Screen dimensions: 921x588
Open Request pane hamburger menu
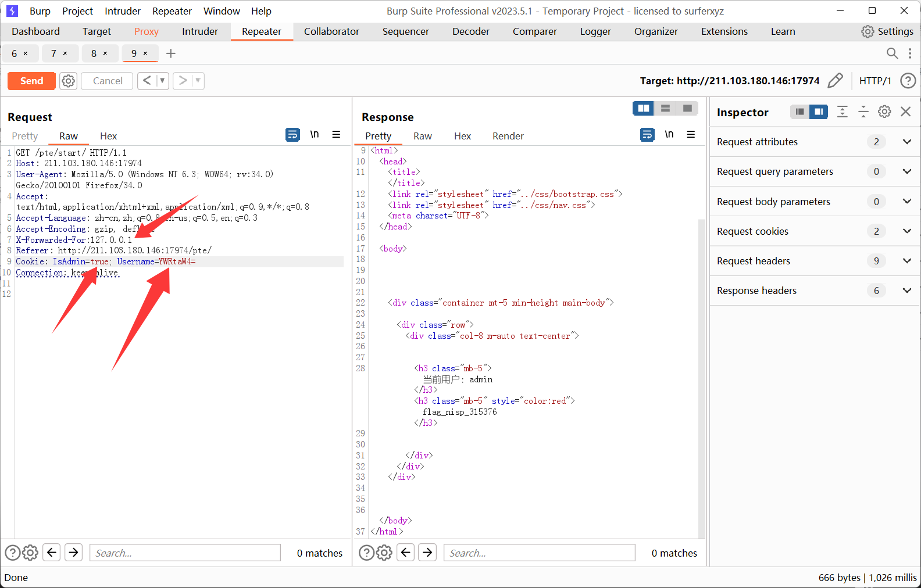(x=336, y=135)
